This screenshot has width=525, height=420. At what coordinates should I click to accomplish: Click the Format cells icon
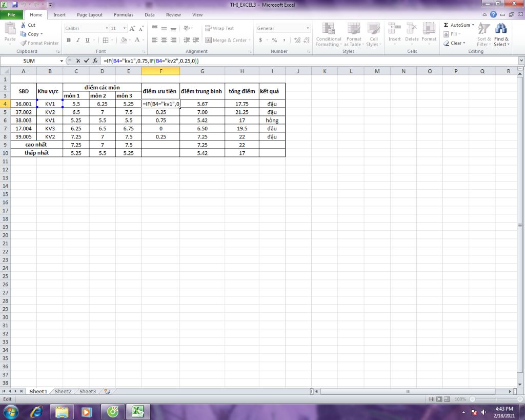point(429,29)
